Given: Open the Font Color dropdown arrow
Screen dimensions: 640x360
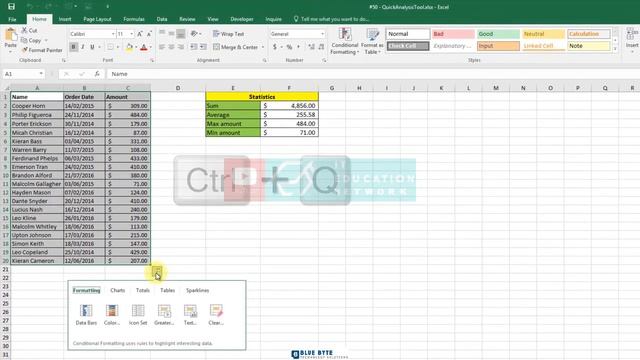Looking at the screenshot, I should (151, 47).
